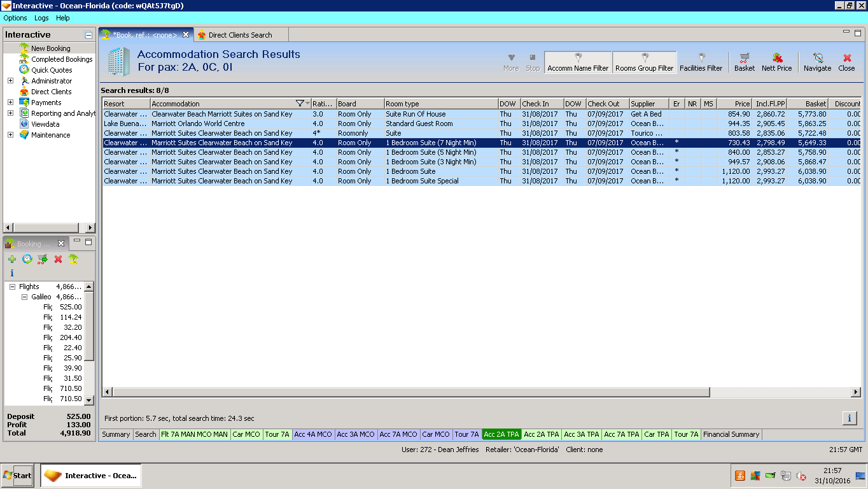Toggle the Accomm Name Filter
This screenshot has height=489, width=868.
tap(578, 62)
